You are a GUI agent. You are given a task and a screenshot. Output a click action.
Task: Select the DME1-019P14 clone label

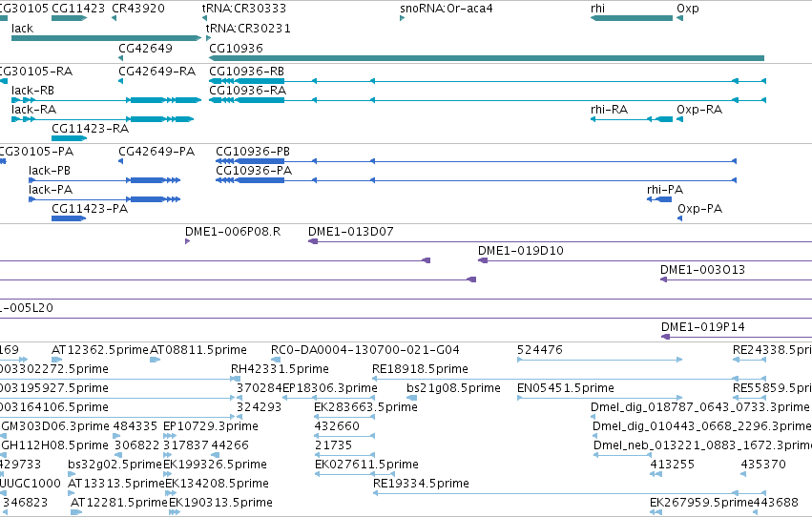[702, 327]
